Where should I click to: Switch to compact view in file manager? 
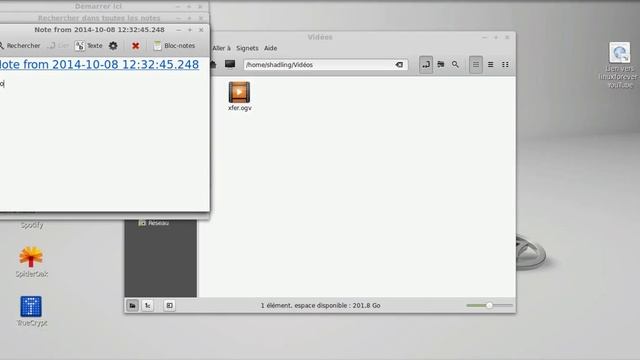pos(505,64)
